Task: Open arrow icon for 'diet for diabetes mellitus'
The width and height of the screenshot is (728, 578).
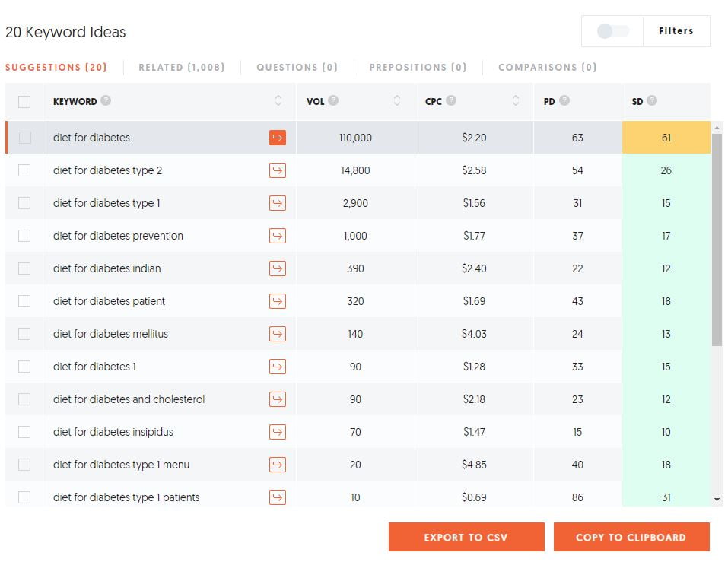Action: [278, 334]
